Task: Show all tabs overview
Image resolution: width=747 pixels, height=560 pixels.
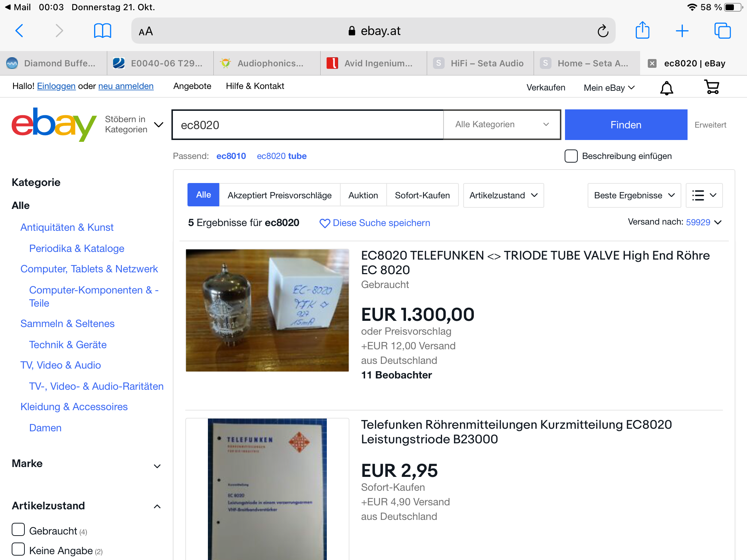Action: (x=723, y=31)
